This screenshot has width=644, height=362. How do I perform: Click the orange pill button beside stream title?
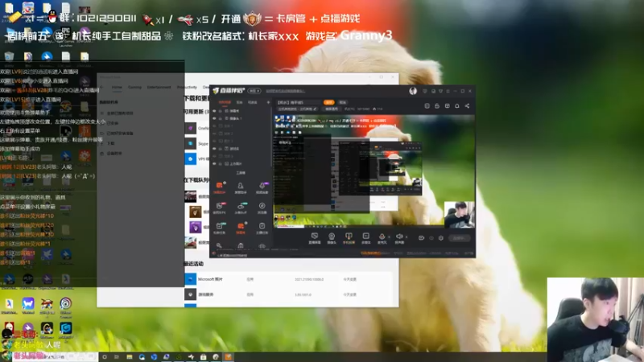point(329,102)
